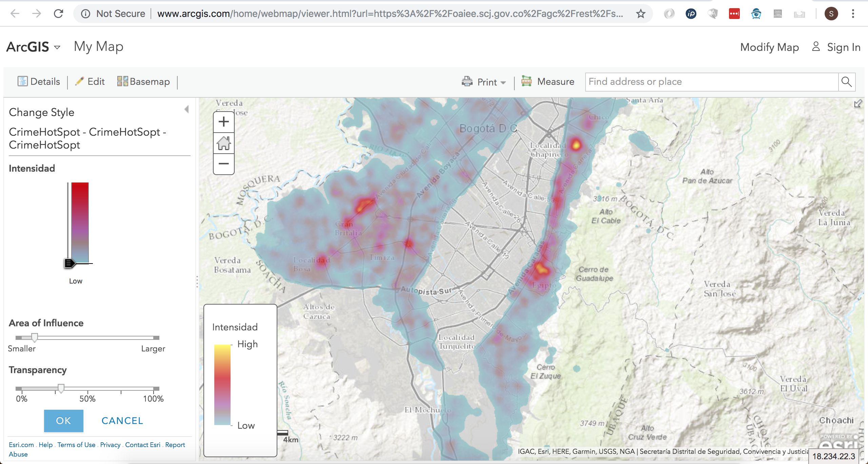Open the Measure tool
The width and height of the screenshot is (868, 464).
click(x=548, y=82)
